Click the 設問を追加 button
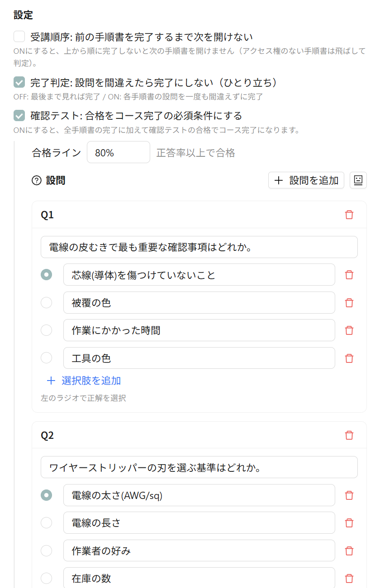Screen dimensions: 380x588 point(306,180)
